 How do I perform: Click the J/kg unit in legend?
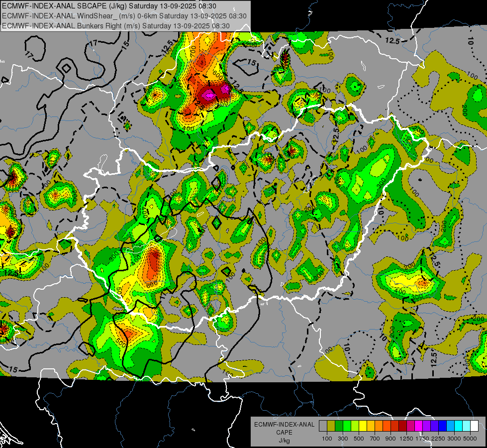tap(284, 441)
